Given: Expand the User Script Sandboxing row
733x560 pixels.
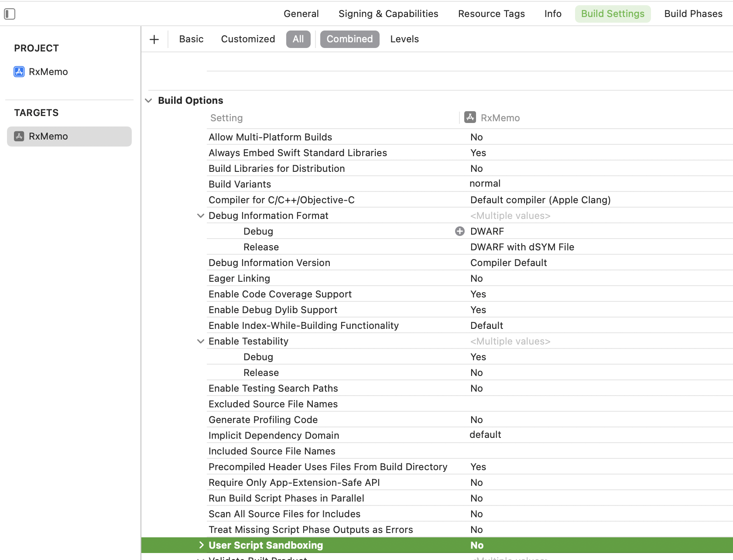Looking at the screenshot, I should (x=201, y=545).
